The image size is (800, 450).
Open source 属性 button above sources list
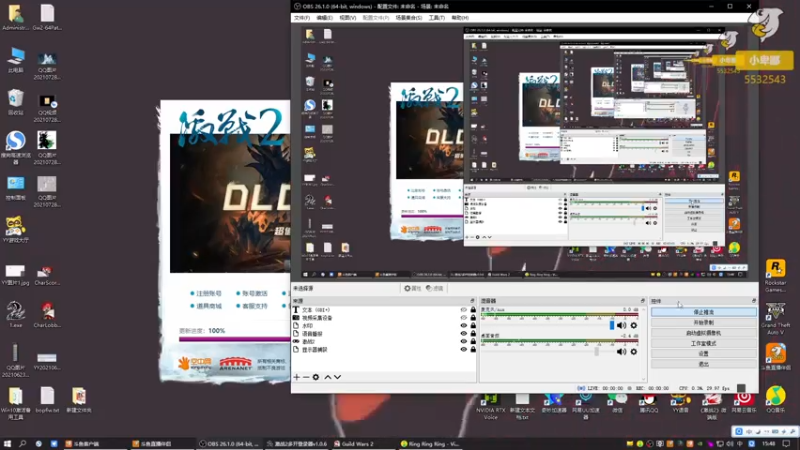click(x=412, y=288)
